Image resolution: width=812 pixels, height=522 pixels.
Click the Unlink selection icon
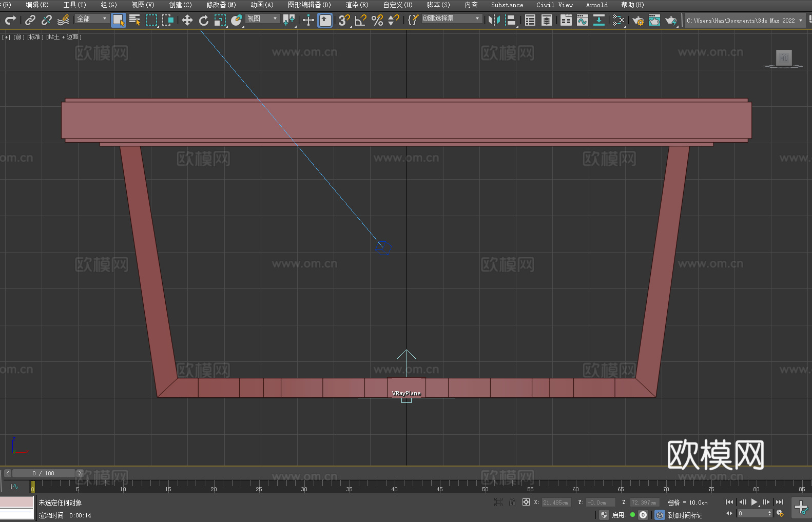pos(47,20)
